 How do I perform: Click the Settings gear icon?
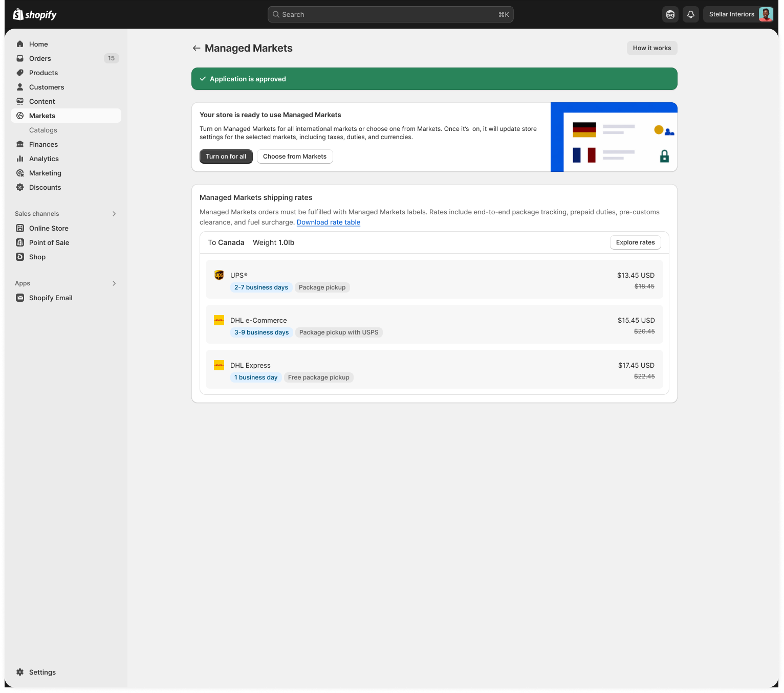pyautogui.click(x=20, y=672)
